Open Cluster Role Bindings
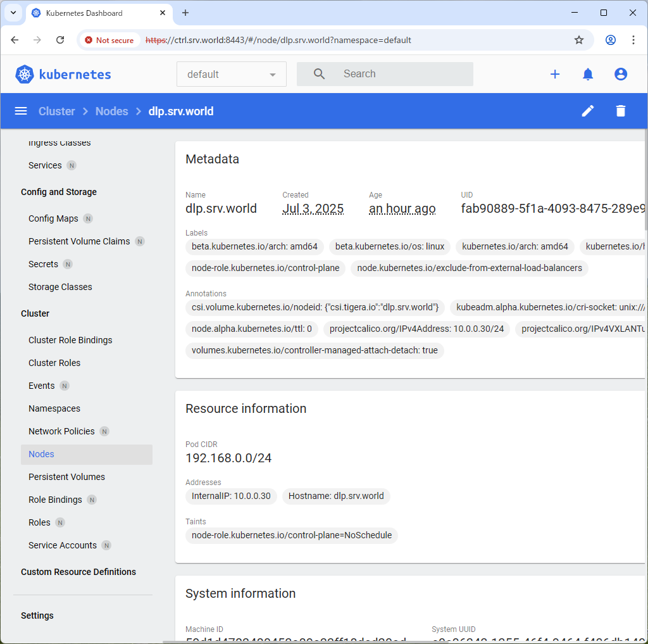Viewport: 648px width, 644px height. click(70, 340)
